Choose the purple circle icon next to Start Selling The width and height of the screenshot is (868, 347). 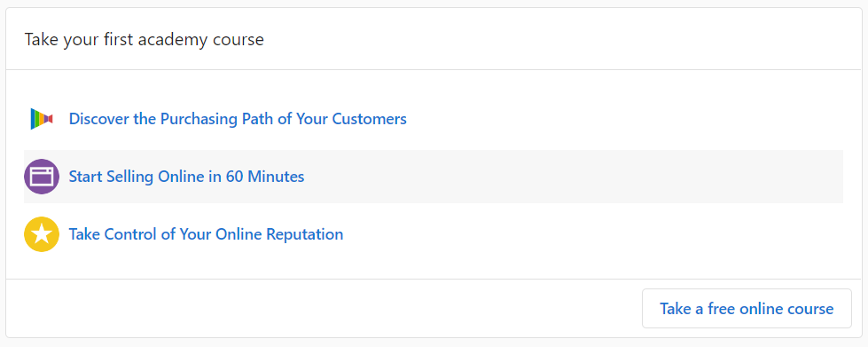(x=42, y=177)
